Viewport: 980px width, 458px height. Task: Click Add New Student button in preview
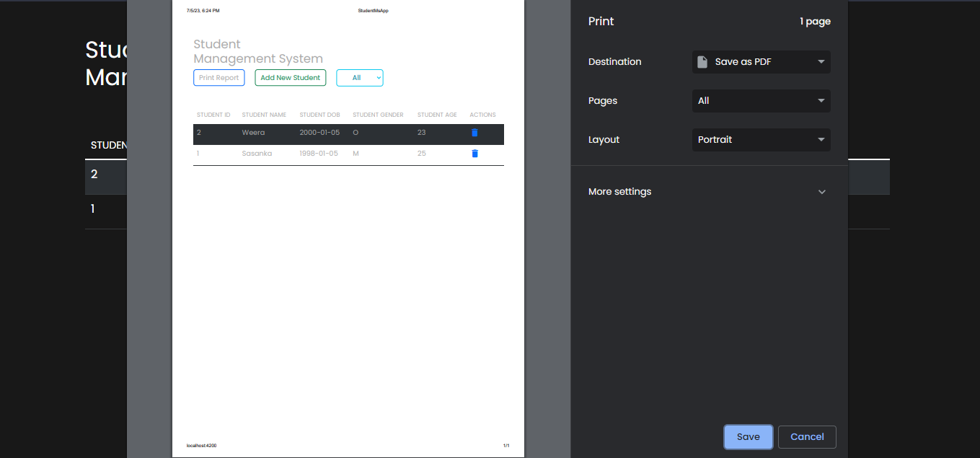tap(291, 78)
